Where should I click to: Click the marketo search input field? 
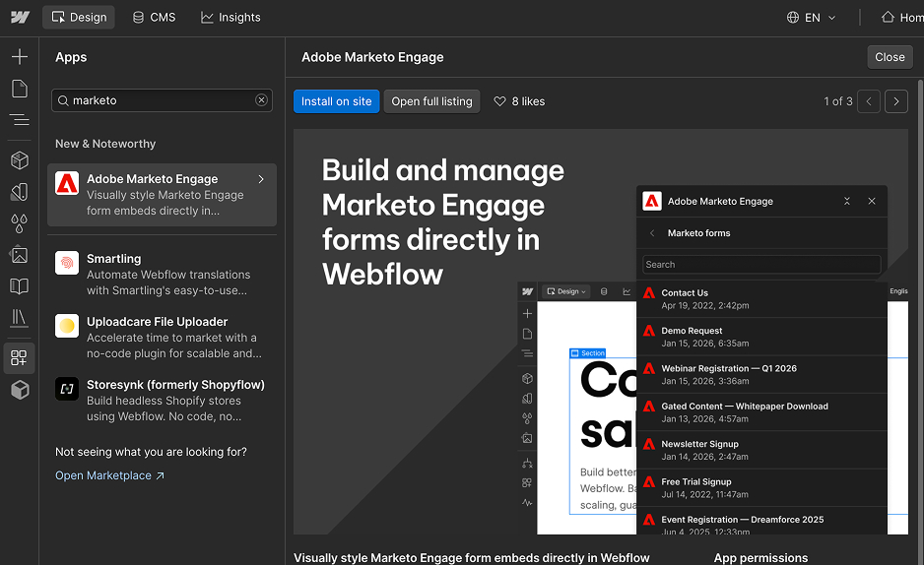point(163,100)
